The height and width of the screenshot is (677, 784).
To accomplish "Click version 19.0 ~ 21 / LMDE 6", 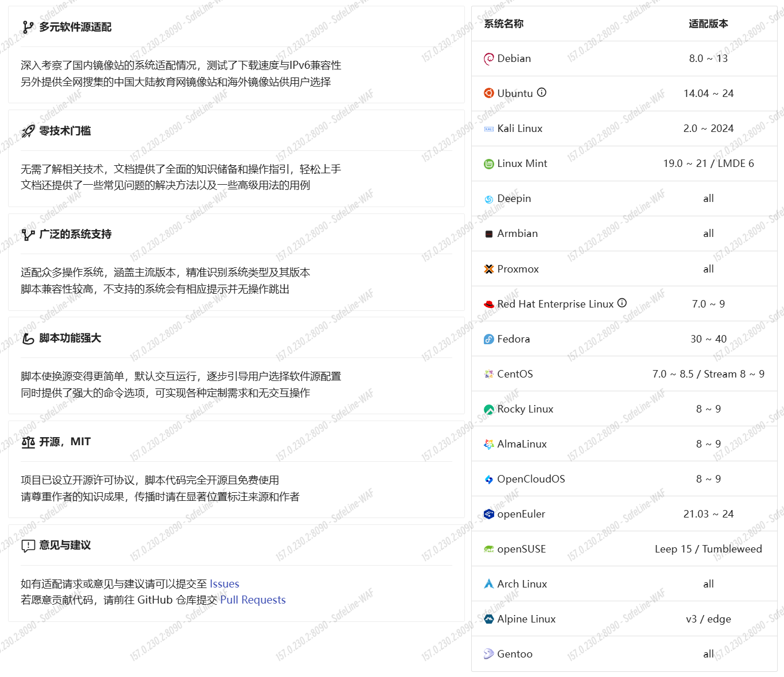I will (708, 164).
